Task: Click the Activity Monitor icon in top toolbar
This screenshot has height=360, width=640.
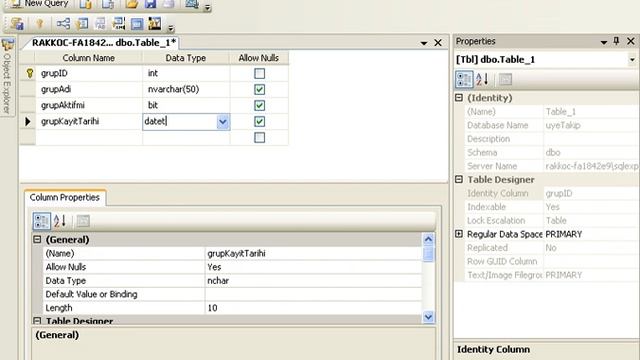Action: point(192,4)
